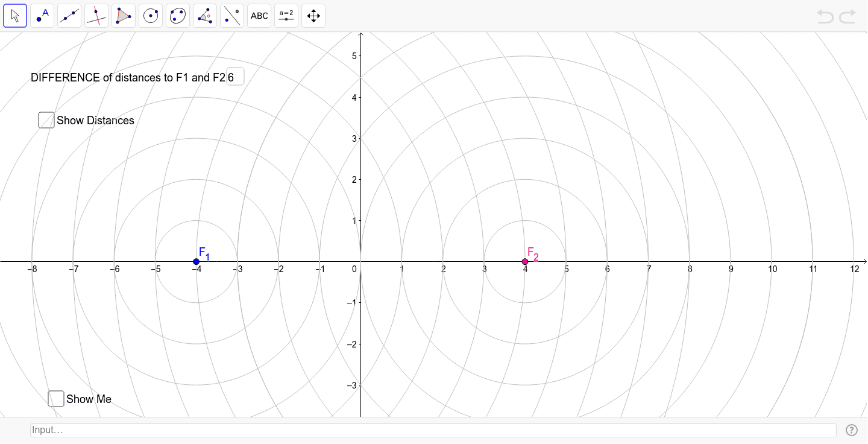The image size is (868, 444).
Task: Click the 'DIFFERENCE of distances to F1 and F2' text
Action: [x=128, y=78]
